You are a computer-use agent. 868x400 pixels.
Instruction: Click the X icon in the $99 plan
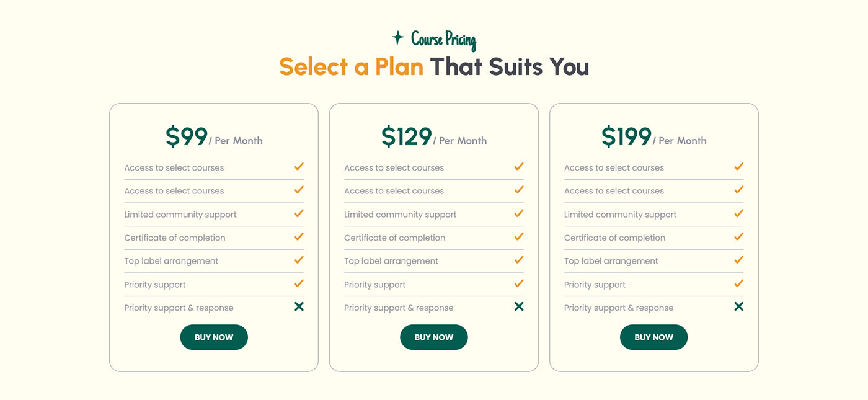pyautogui.click(x=299, y=306)
